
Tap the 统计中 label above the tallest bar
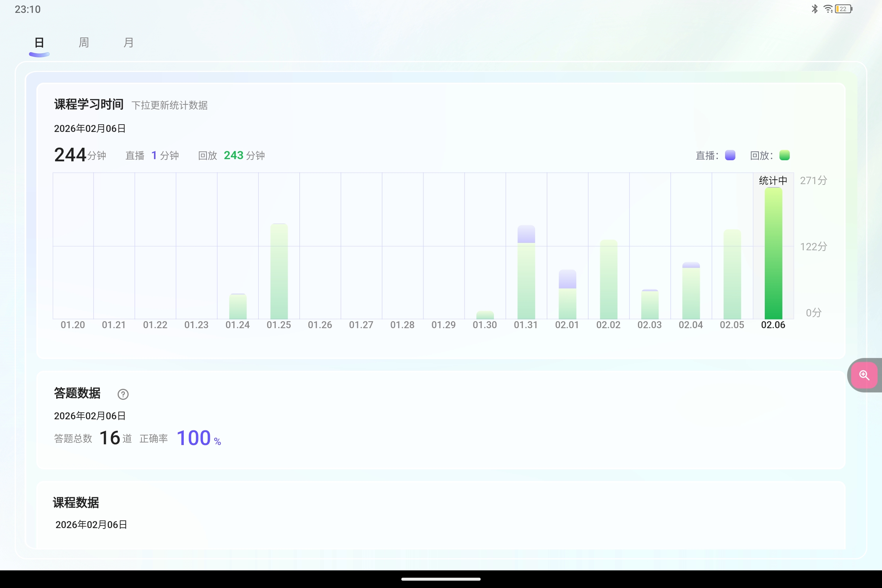coord(773,180)
